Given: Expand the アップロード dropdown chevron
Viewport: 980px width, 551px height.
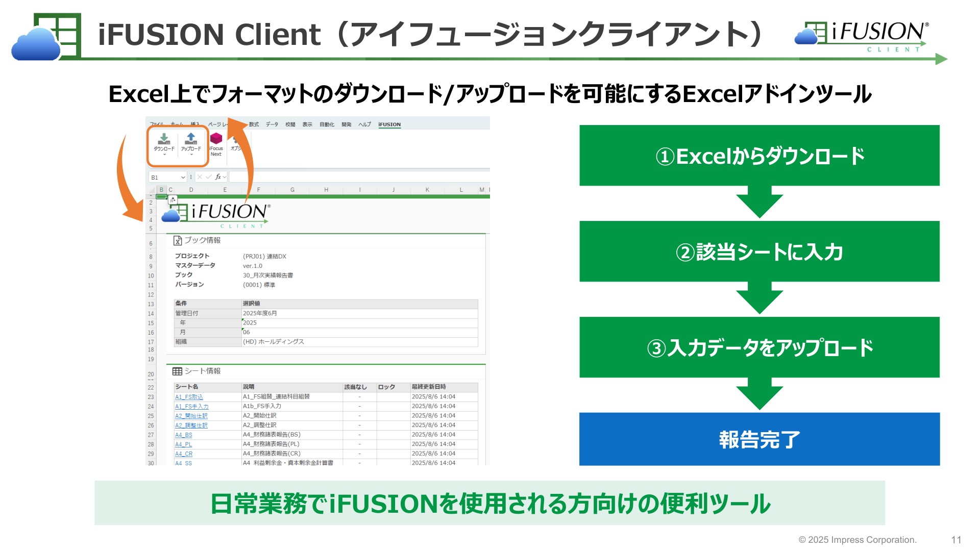Looking at the screenshot, I should click(191, 155).
